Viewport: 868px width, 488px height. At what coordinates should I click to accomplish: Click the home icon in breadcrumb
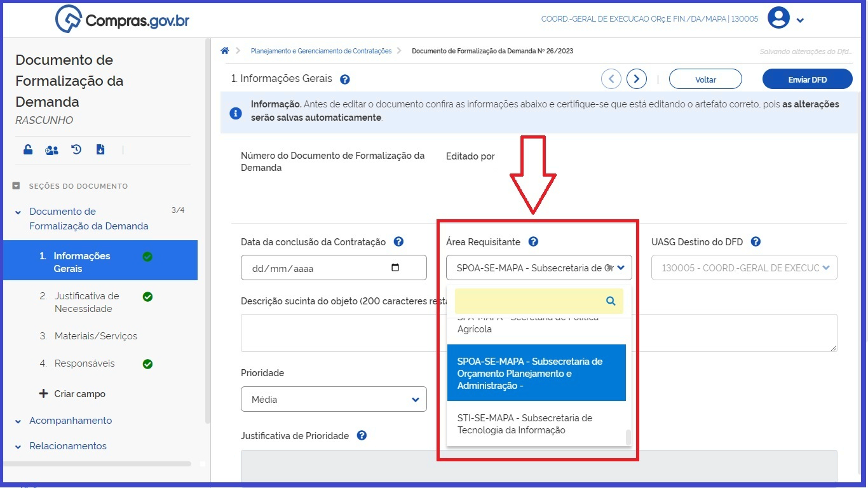click(x=224, y=51)
